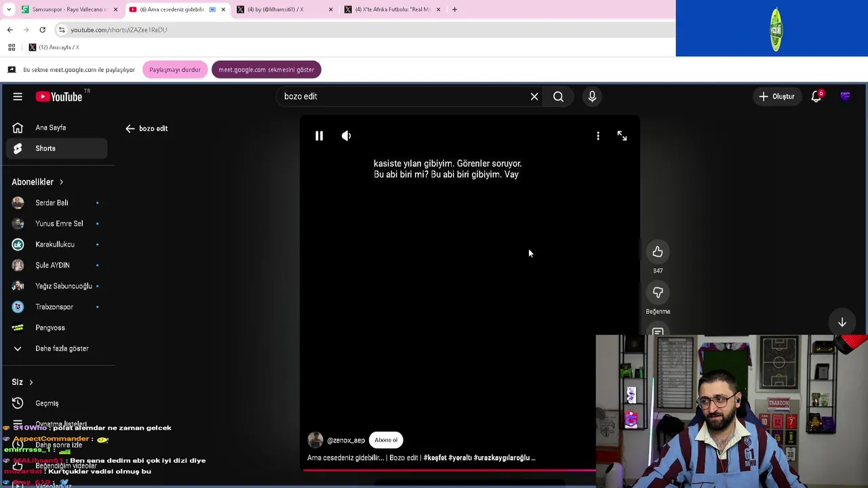Click the browser forward arrow
This screenshot has height=488, width=868.
click(x=26, y=30)
